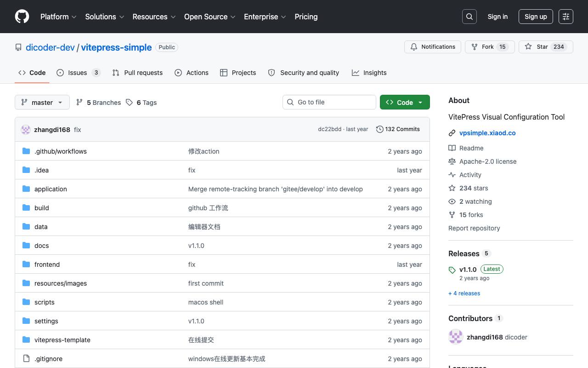View the Insights tab
Screen dimensions: 588x368
click(x=369, y=73)
